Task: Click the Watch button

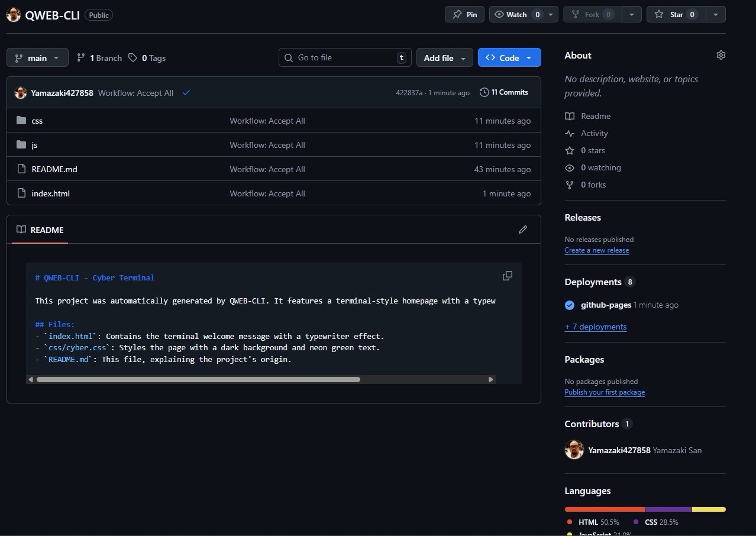Action: coord(516,14)
